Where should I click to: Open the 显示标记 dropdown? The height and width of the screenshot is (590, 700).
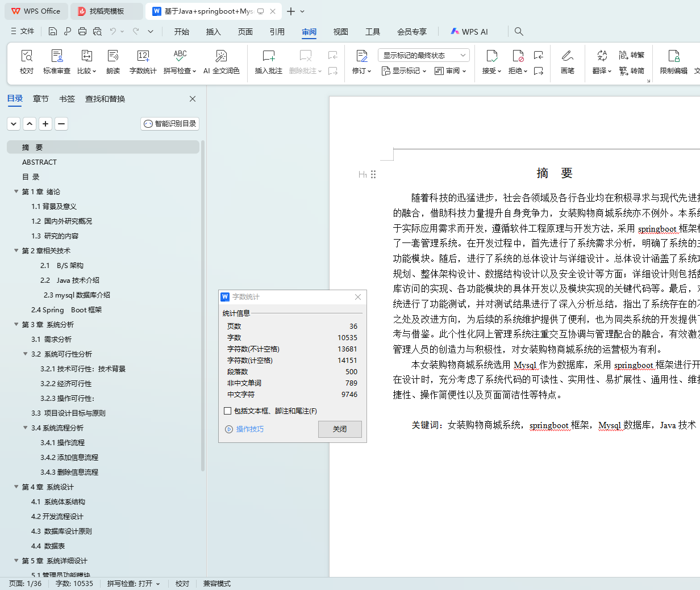click(404, 71)
